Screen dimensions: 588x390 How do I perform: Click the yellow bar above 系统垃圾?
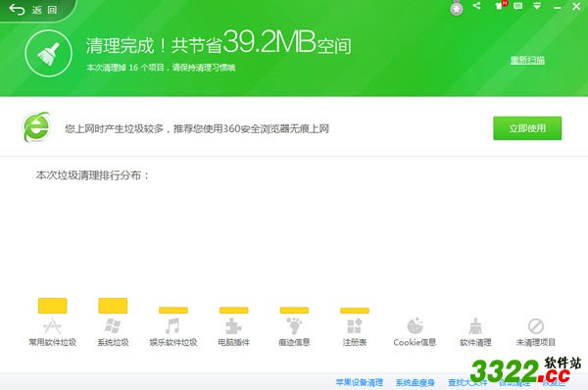[113, 306]
